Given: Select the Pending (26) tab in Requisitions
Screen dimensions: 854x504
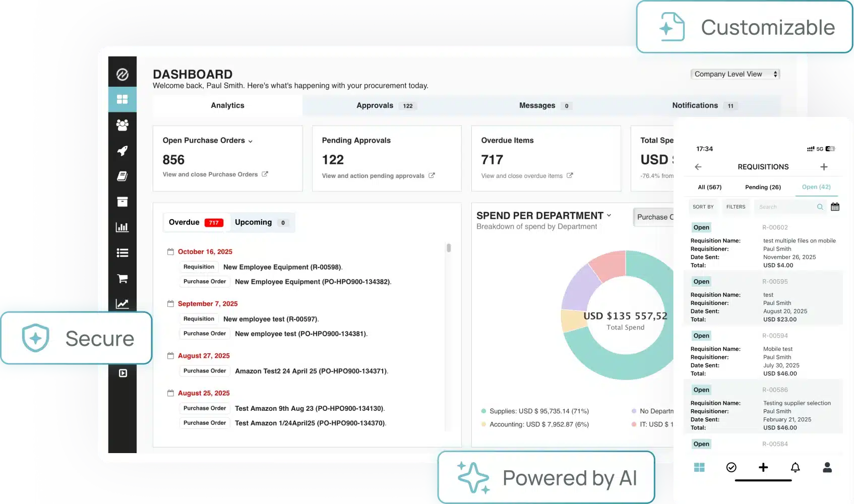Looking at the screenshot, I should click(x=763, y=187).
